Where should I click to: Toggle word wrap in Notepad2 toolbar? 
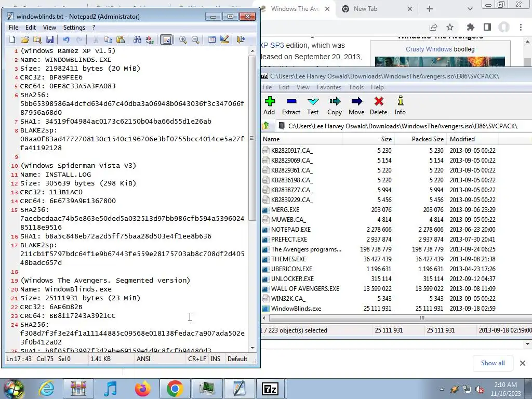[x=166, y=39]
